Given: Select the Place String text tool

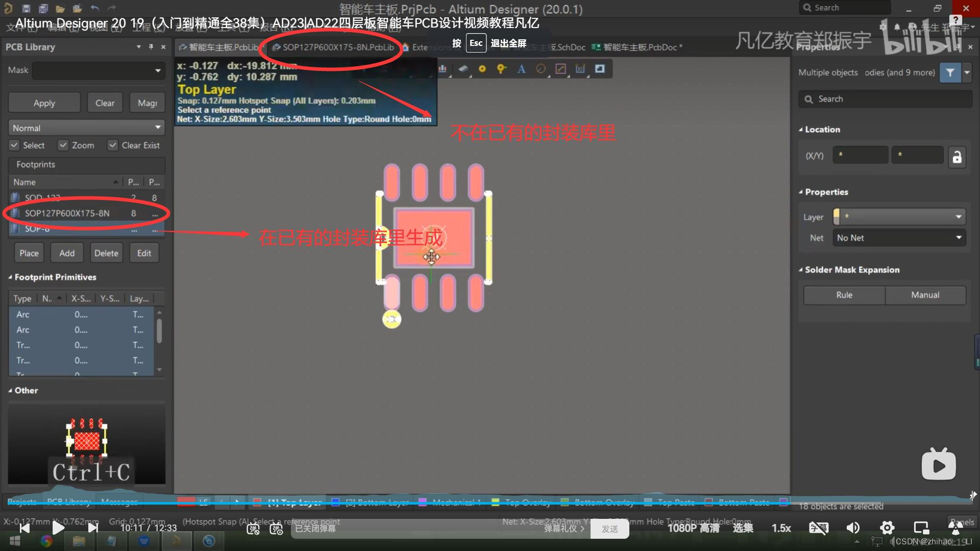Looking at the screenshot, I should pyautogui.click(x=521, y=69).
